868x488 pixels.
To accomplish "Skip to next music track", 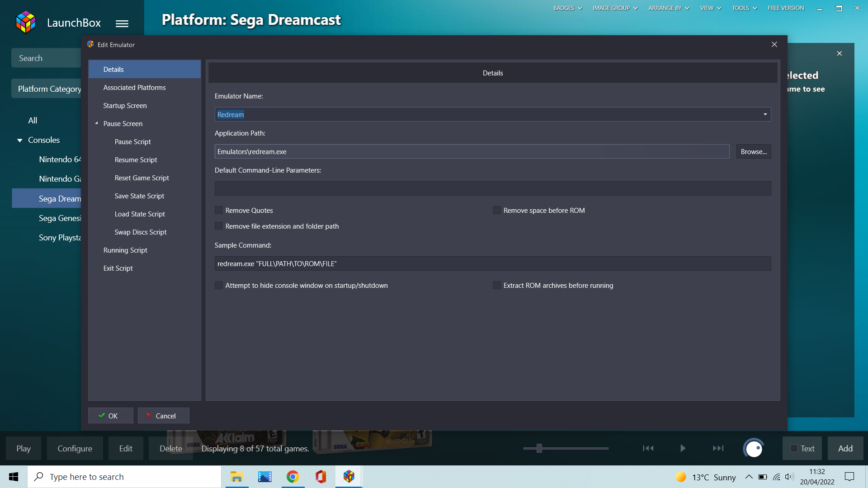I will pyautogui.click(x=718, y=448).
